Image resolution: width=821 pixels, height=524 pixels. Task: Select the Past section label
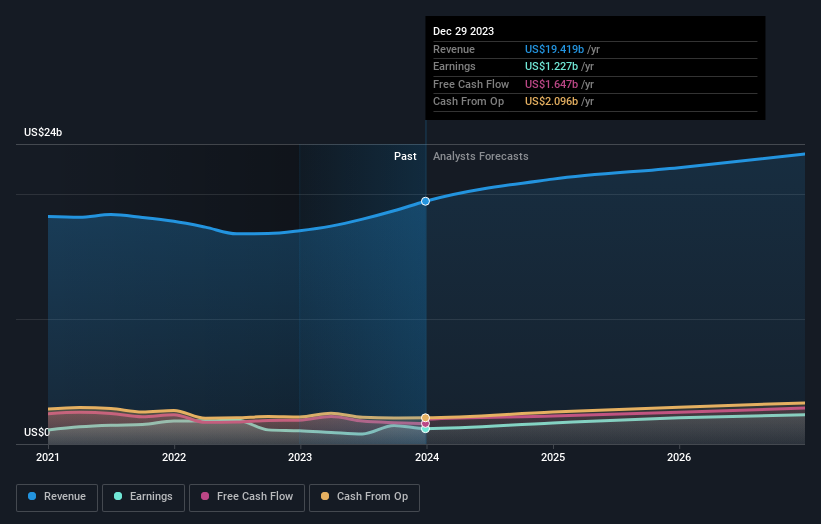[405, 156]
